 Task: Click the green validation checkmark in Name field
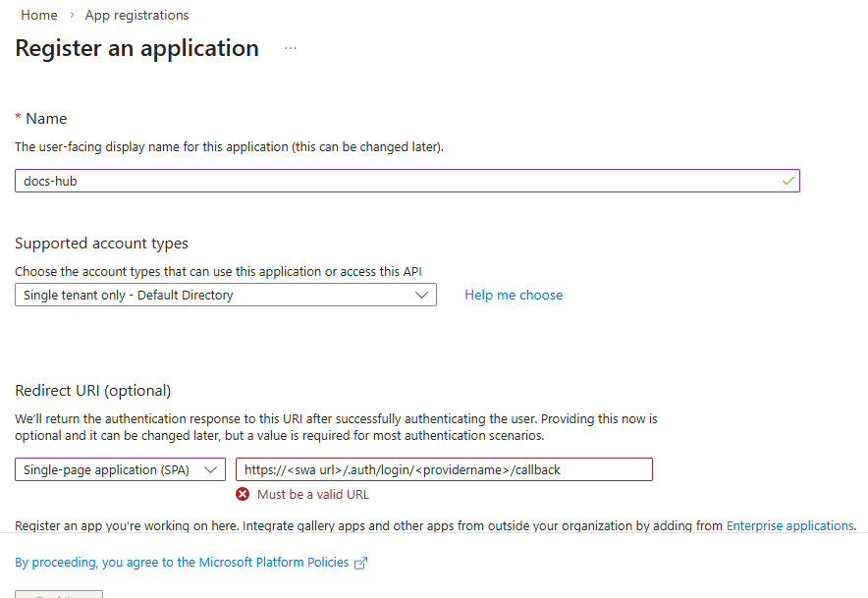tap(787, 181)
